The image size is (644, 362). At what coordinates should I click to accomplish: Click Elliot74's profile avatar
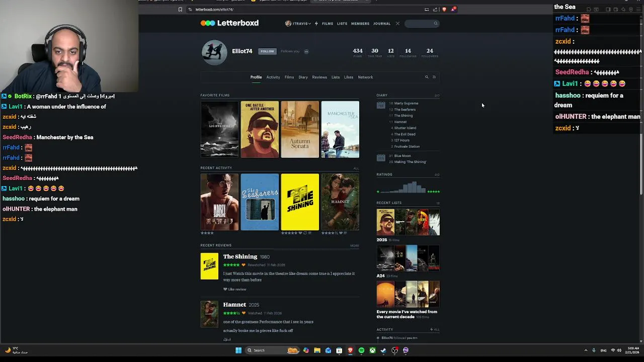[214, 52]
